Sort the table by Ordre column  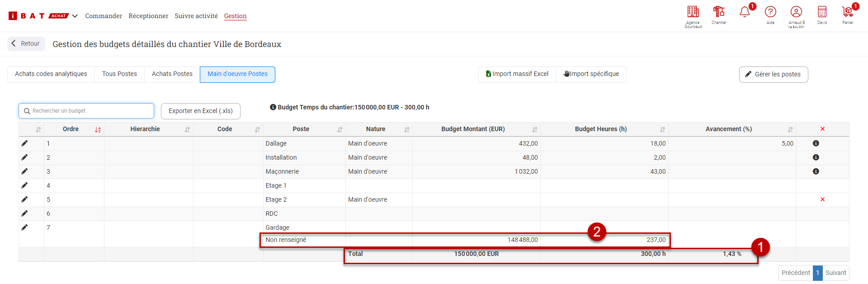[x=98, y=130]
